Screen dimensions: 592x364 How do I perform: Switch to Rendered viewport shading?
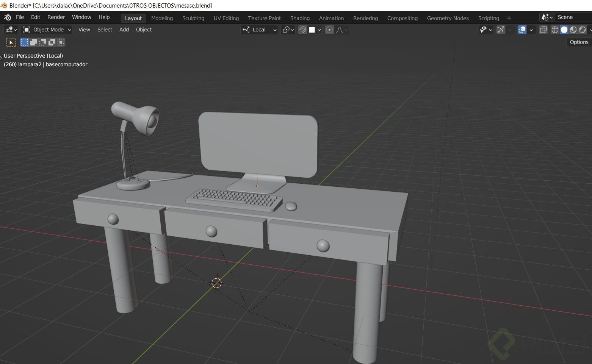click(x=583, y=30)
